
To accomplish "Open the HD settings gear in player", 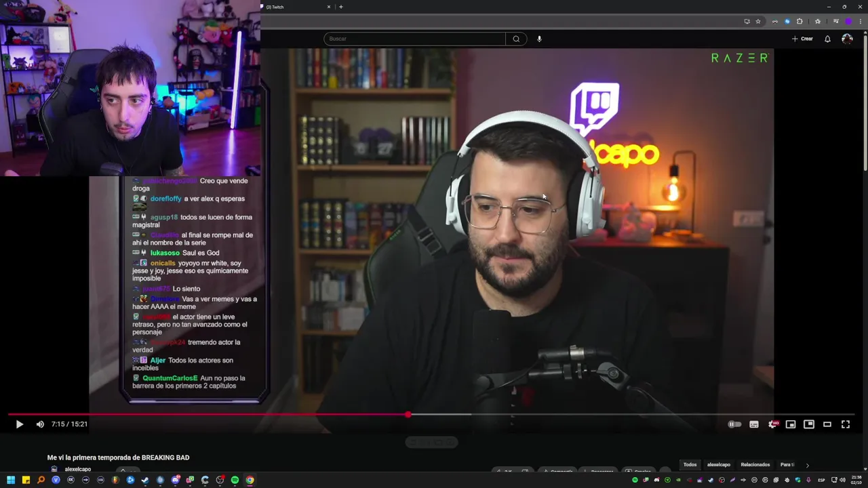I will click(772, 424).
